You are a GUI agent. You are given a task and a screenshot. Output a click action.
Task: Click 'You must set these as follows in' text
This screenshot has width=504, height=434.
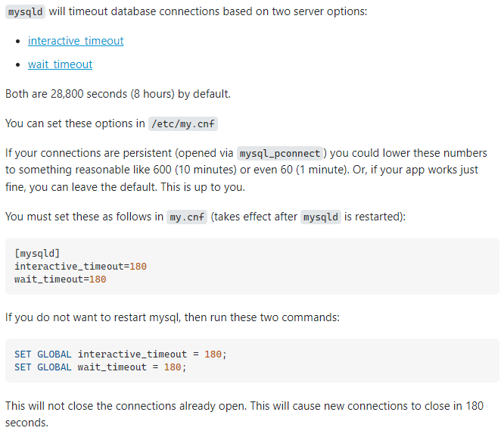pyautogui.click(x=83, y=217)
